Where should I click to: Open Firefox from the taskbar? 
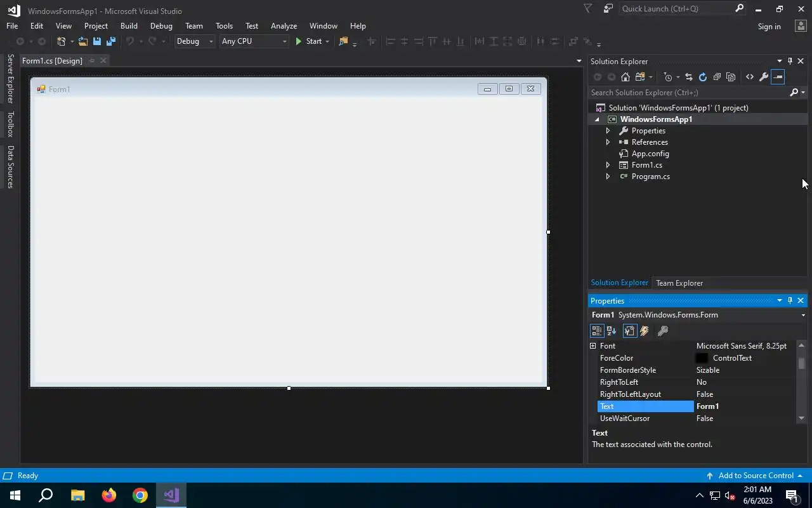[x=109, y=495]
